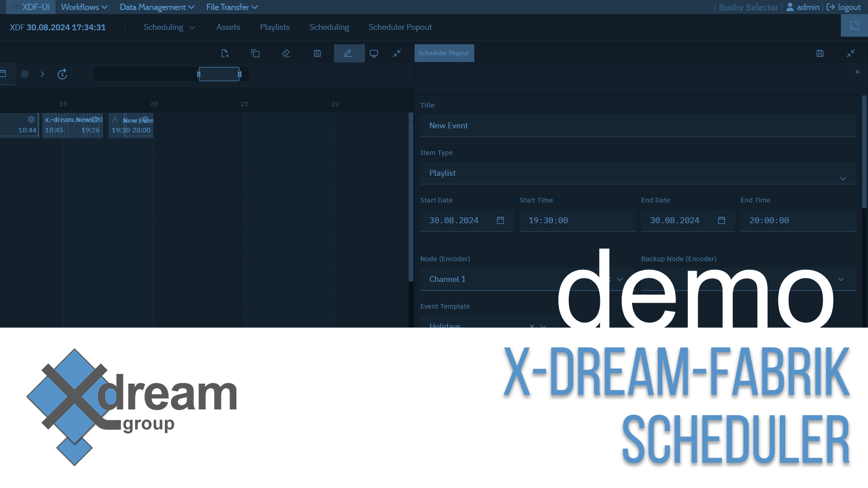Open the Assets tab
The image size is (868, 488).
(x=228, y=27)
